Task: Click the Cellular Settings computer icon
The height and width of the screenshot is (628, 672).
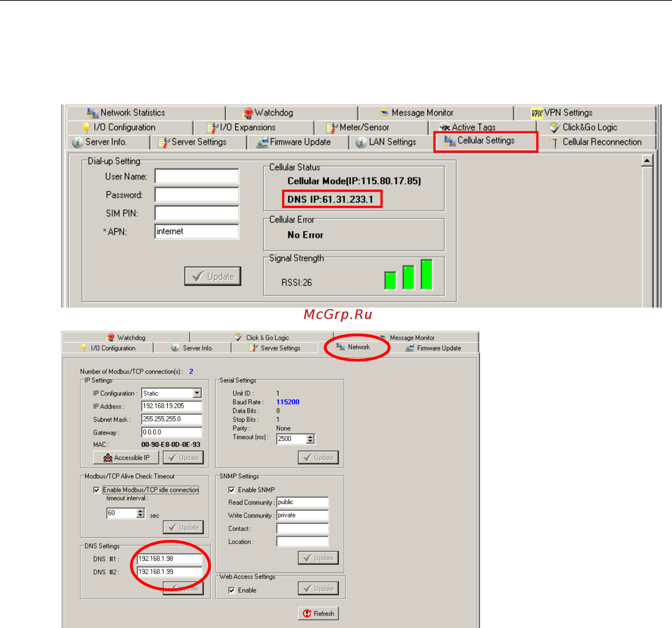Action: point(450,141)
